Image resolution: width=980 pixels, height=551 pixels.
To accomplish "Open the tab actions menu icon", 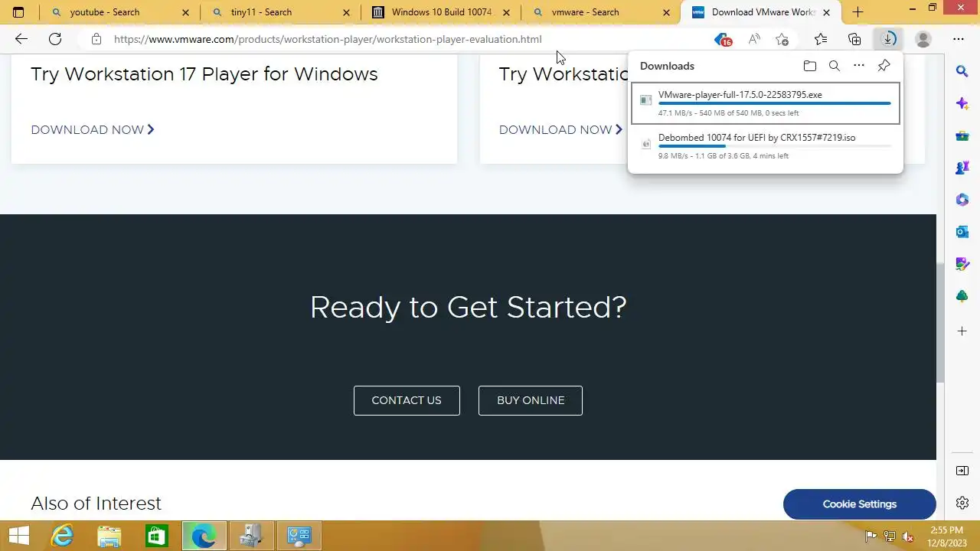I will pos(18,12).
